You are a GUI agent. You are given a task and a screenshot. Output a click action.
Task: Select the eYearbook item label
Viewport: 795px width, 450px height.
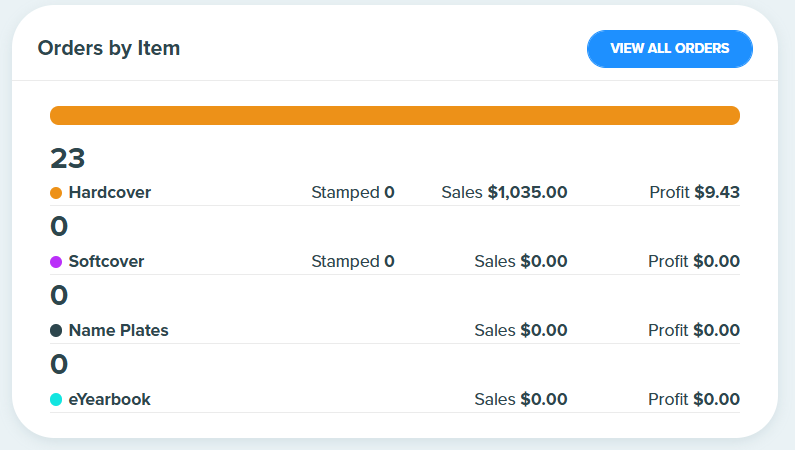[x=110, y=399]
